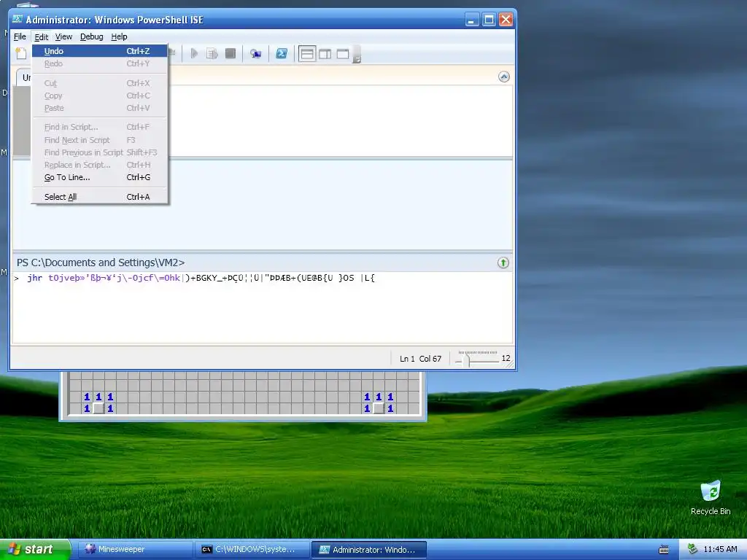The height and width of the screenshot is (560, 747).
Task: Select Copy in the Edit menu
Action: 99,96
